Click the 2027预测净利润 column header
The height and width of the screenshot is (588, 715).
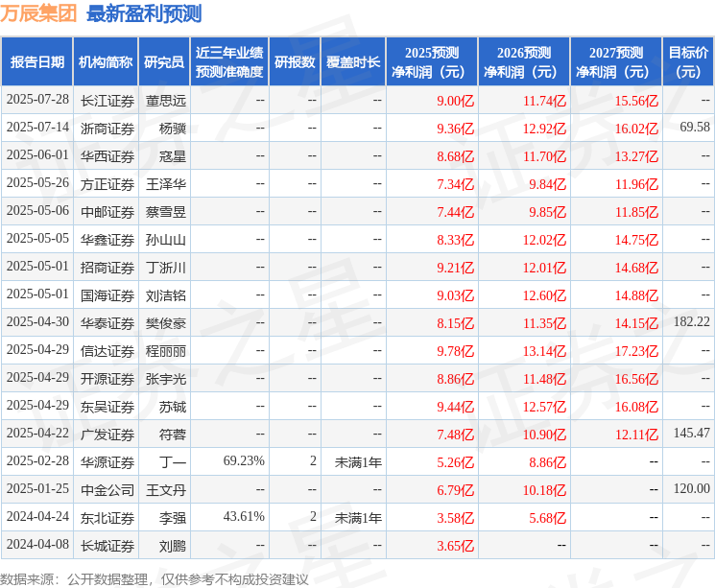[616, 61]
